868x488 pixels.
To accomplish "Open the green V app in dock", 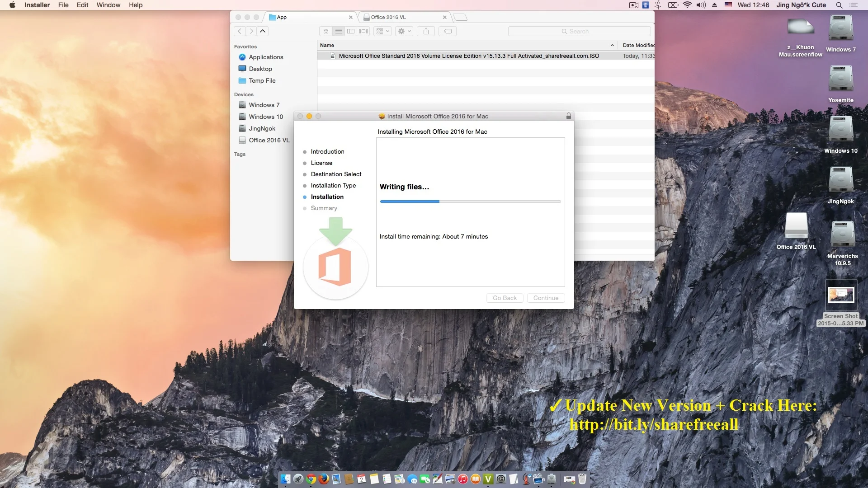I will pos(488,479).
